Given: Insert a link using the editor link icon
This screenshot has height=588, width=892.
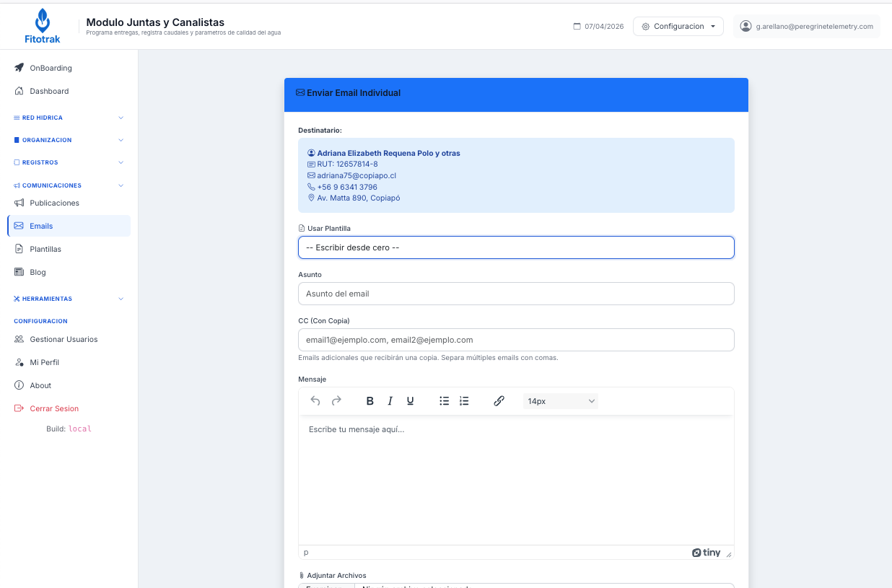Looking at the screenshot, I should click(x=499, y=400).
